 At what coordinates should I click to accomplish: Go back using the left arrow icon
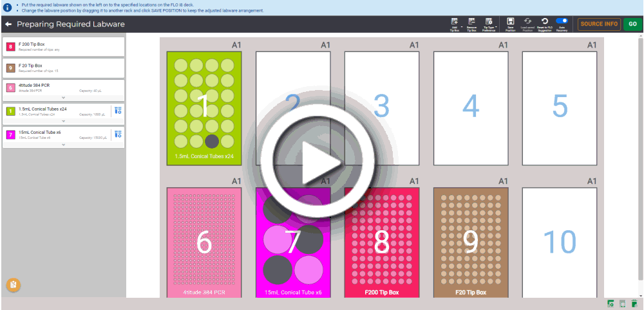8,24
